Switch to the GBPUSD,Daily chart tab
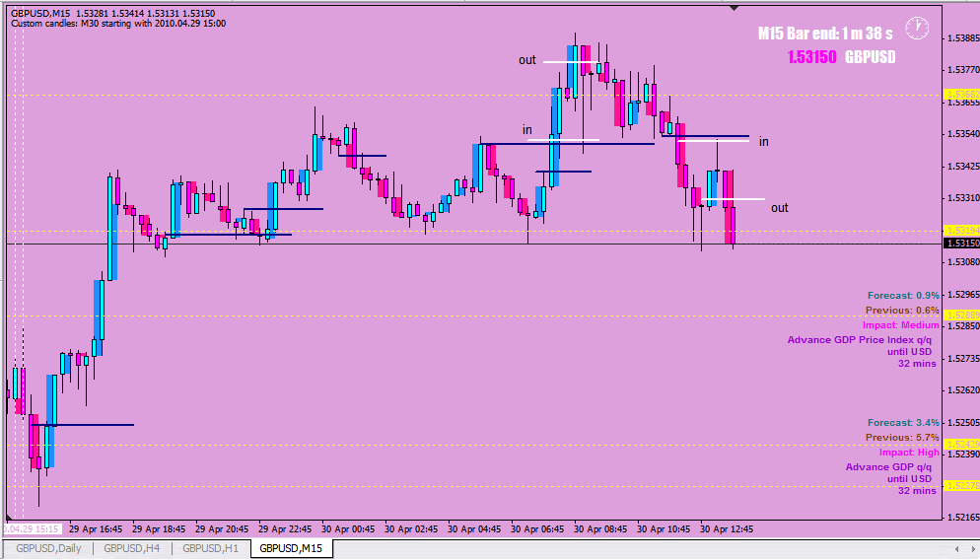980x560 pixels. click(x=48, y=549)
